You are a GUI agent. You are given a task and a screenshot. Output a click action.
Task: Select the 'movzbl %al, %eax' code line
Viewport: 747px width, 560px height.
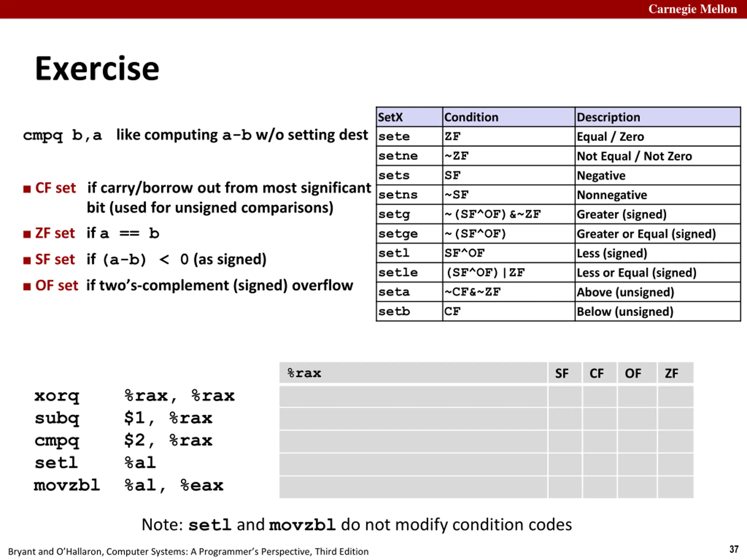129,486
